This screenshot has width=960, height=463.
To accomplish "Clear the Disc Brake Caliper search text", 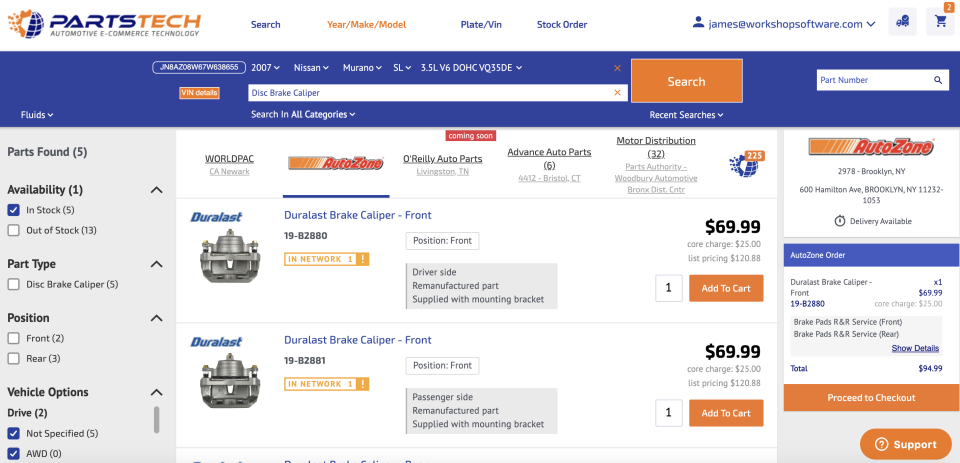I will tap(617, 92).
